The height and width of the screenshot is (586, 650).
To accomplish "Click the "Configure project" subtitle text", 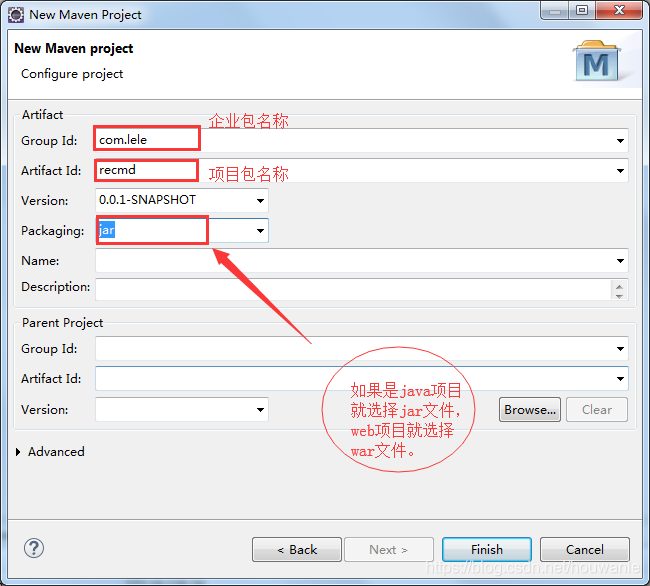I will (x=72, y=74).
